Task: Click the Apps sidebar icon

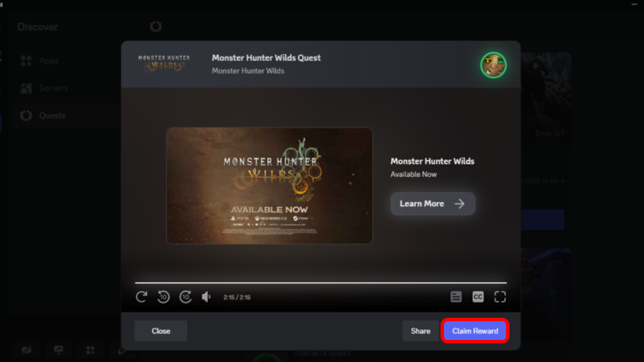Action: click(27, 61)
